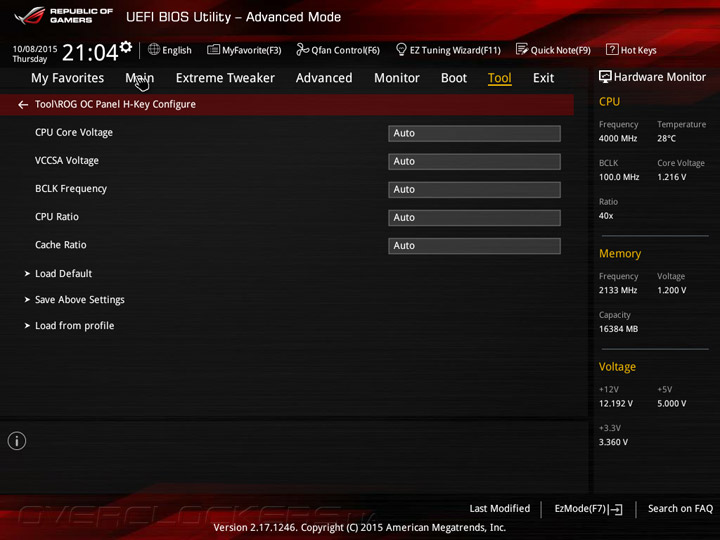Open Save Above Settings entry
The width and height of the screenshot is (720, 540).
click(x=80, y=300)
